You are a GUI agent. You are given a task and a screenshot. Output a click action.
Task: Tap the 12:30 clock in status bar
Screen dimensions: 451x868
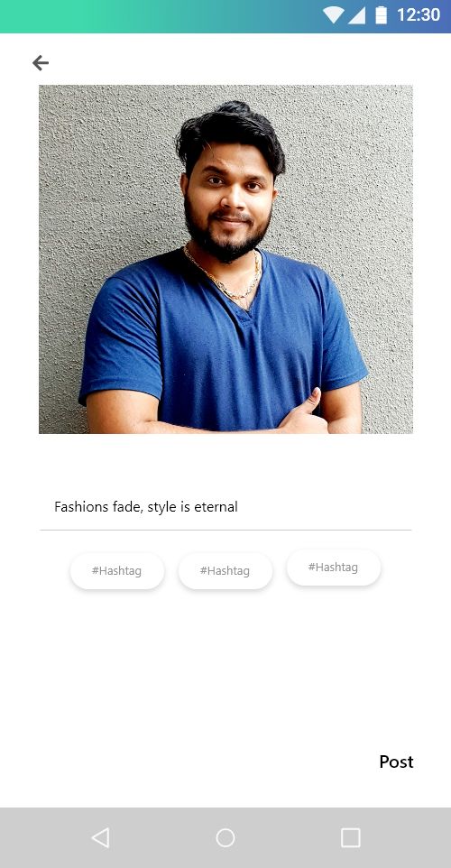tap(419, 15)
